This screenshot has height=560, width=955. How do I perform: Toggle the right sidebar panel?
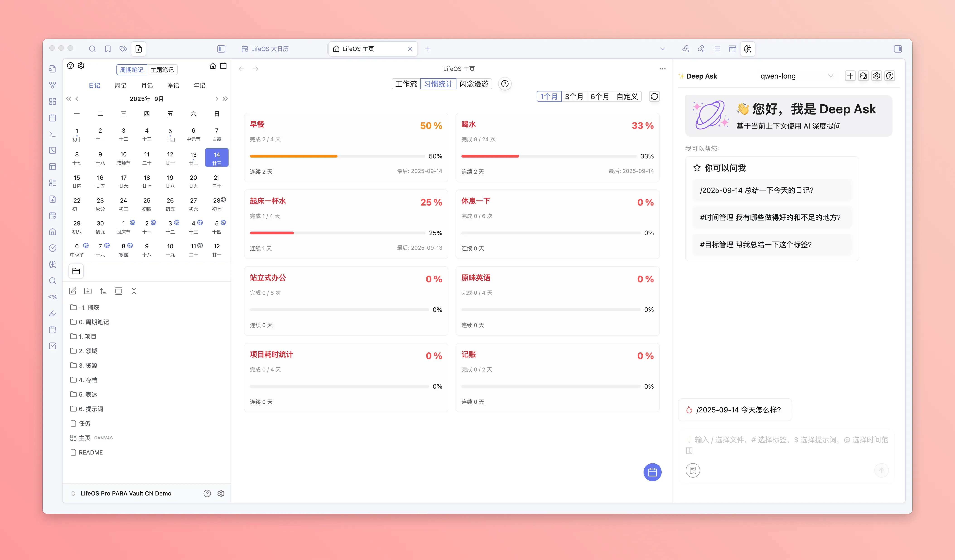coord(897,49)
